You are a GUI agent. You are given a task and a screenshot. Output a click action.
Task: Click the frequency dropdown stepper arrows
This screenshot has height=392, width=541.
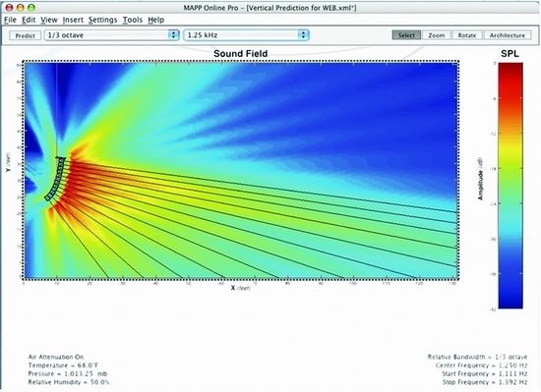pos(303,35)
